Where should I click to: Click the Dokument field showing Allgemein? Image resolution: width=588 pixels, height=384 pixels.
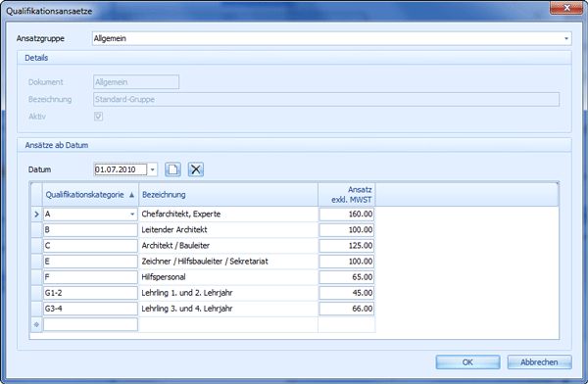click(x=136, y=82)
